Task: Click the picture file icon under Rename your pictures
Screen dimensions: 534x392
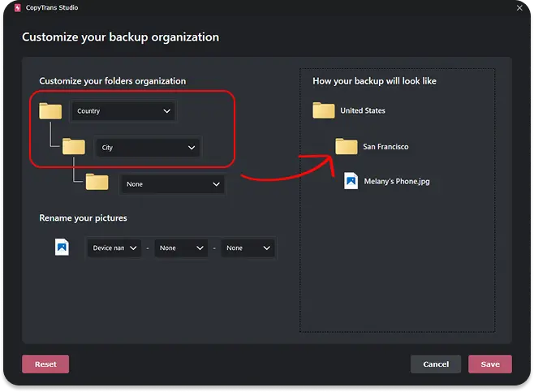Action: (62, 247)
